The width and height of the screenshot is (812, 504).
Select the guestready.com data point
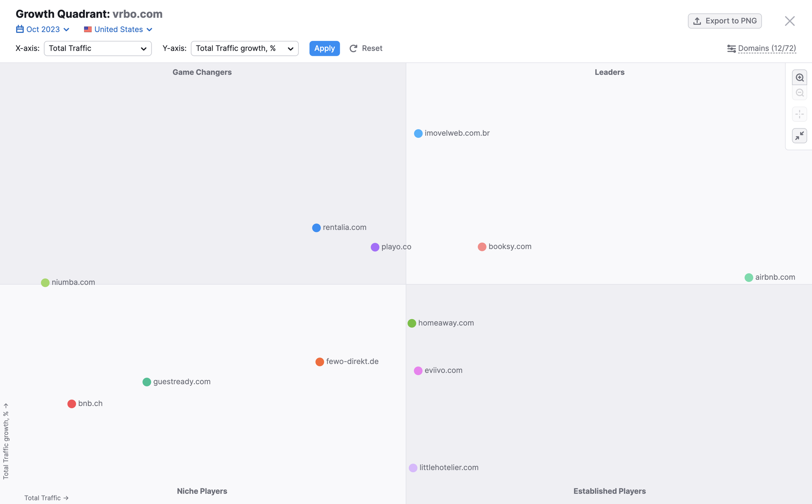pos(147,382)
